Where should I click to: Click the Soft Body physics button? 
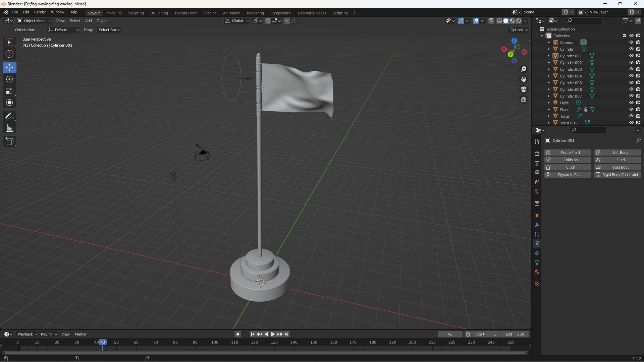pos(618,153)
